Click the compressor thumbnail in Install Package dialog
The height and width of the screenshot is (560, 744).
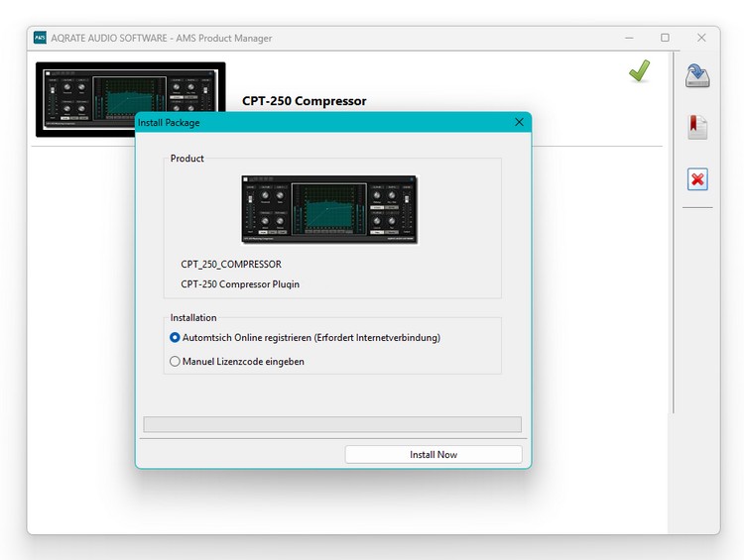point(329,209)
